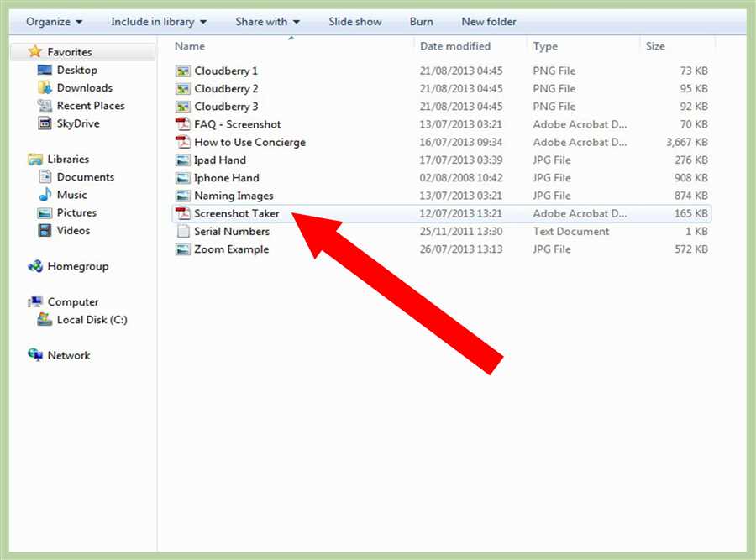Open the Share with dropdown

(267, 22)
